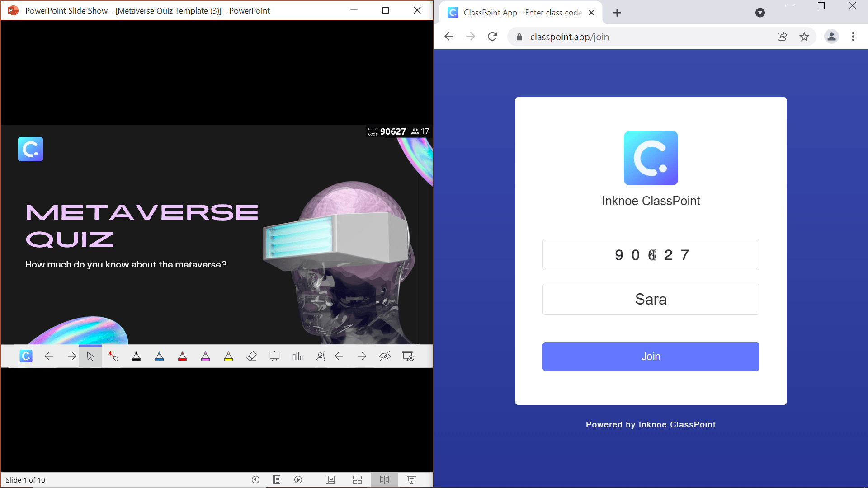
Task: End slideshow with the screen-X icon
Action: tap(408, 357)
